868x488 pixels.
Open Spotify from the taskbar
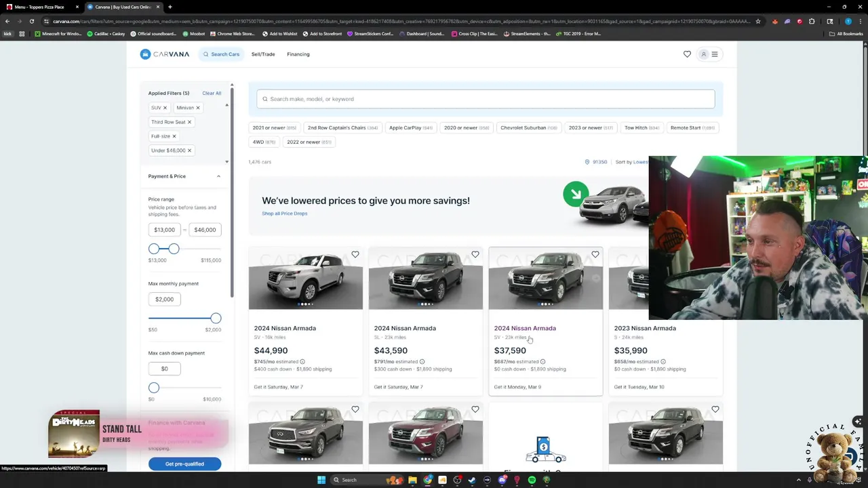point(532,480)
